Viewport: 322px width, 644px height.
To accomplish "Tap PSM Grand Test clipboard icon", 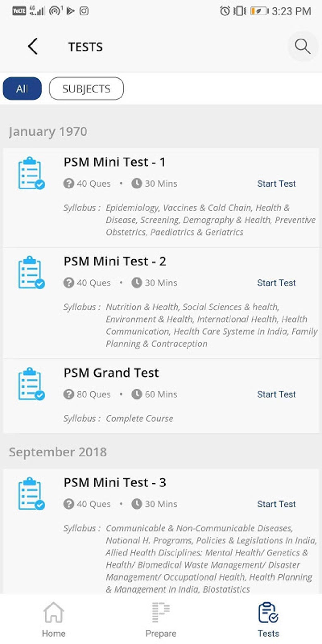I will 31,384.
